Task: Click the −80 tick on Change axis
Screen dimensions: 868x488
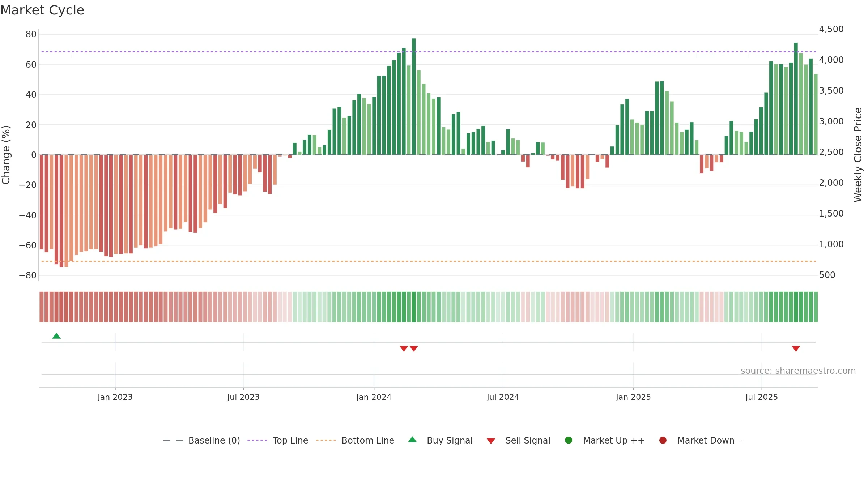Action: 27,275
